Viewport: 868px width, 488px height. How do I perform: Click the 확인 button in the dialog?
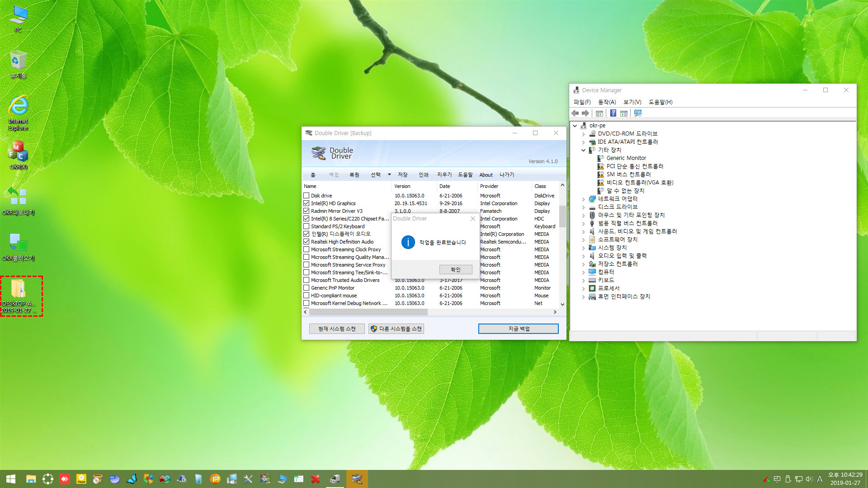pyautogui.click(x=456, y=269)
